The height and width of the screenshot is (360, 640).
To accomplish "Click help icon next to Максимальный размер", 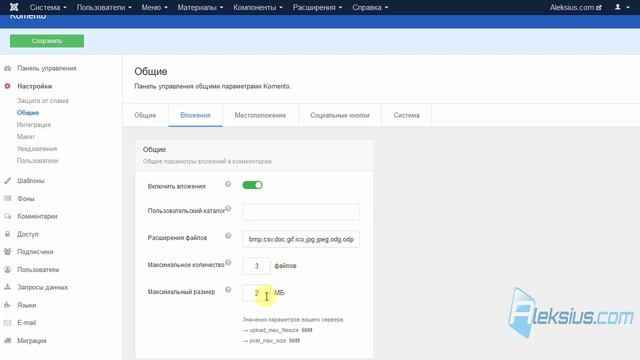I will 228,290.
